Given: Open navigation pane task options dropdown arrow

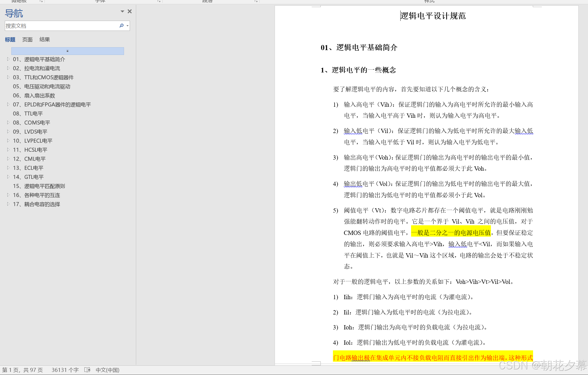Looking at the screenshot, I should pos(122,11).
